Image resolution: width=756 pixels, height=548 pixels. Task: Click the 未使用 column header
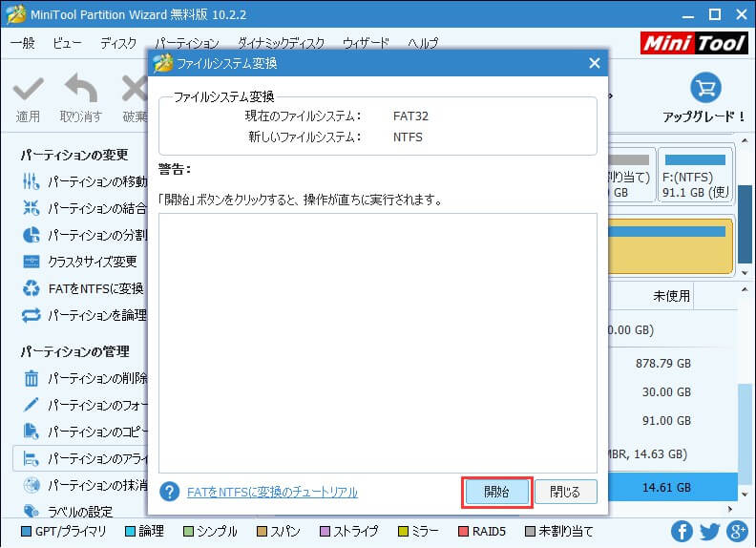[671, 296]
